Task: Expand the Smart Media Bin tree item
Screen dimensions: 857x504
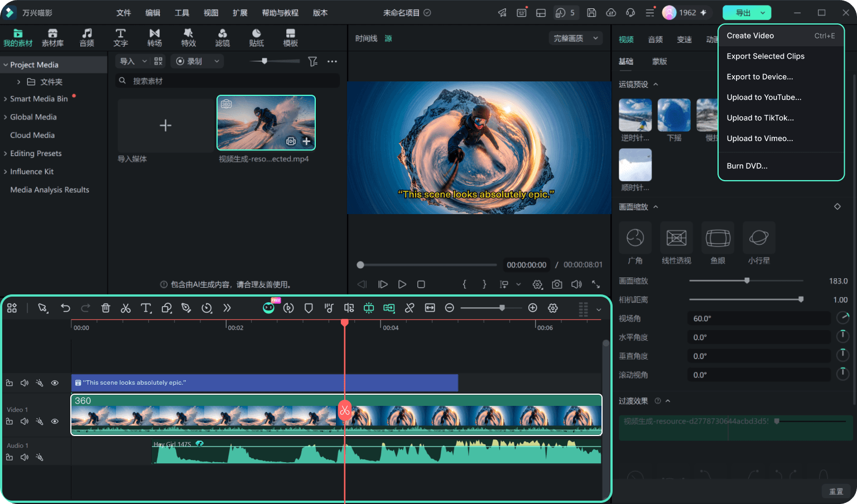Action: [6, 99]
